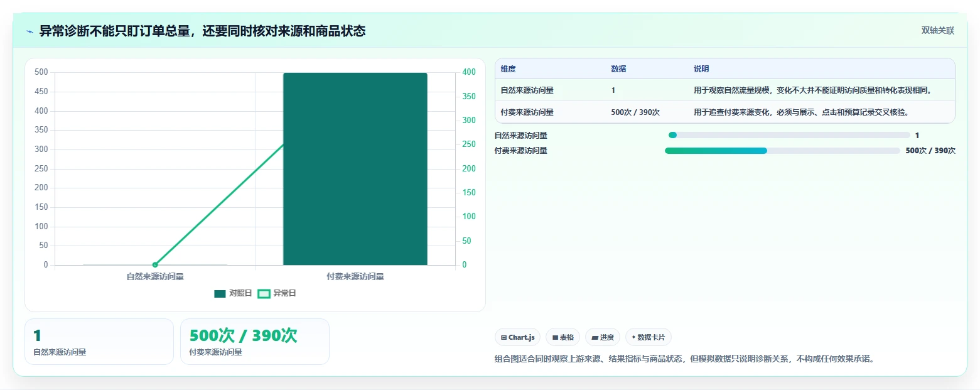The width and height of the screenshot is (980, 390).
Task: Click the 500 tick on left axis
Action: click(x=41, y=72)
